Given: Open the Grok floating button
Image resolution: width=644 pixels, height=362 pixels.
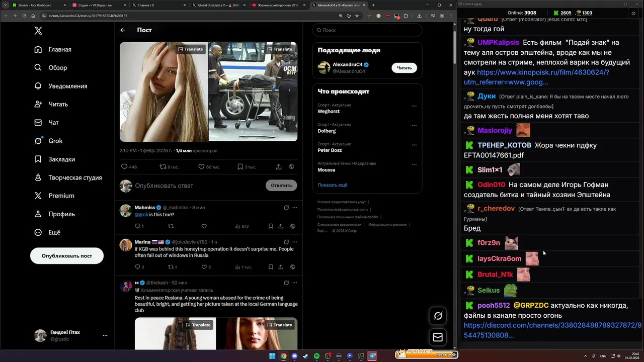Looking at the screenshot, I should click(x=438, y=316).
